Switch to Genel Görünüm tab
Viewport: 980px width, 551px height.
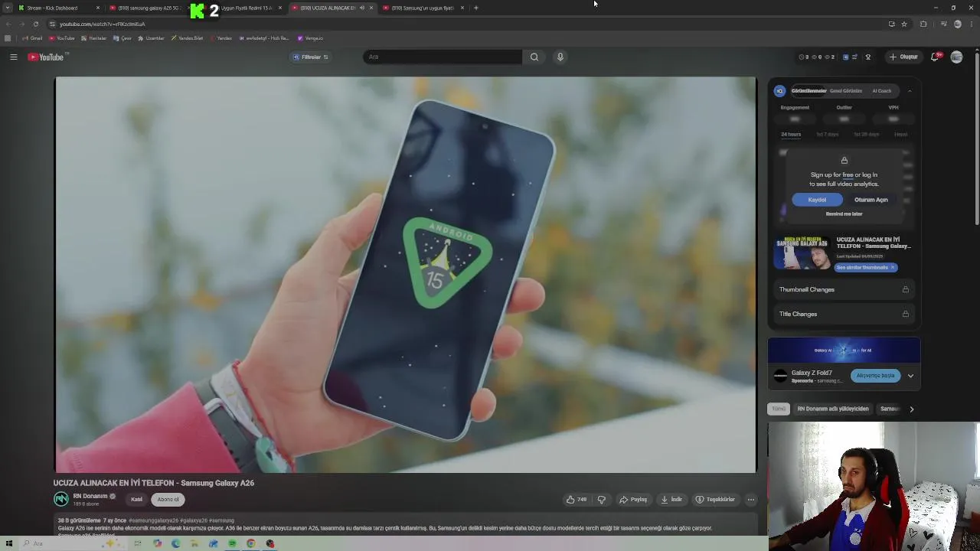point(846,91)
